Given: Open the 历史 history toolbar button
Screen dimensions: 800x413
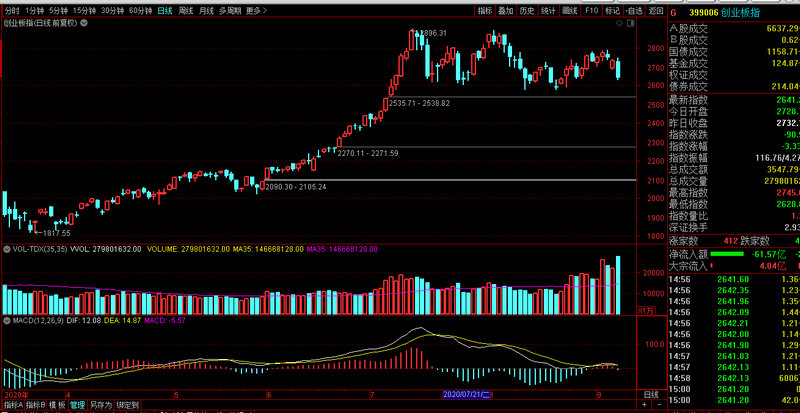Looking at the screenshot, I should (x=527, y=10).
